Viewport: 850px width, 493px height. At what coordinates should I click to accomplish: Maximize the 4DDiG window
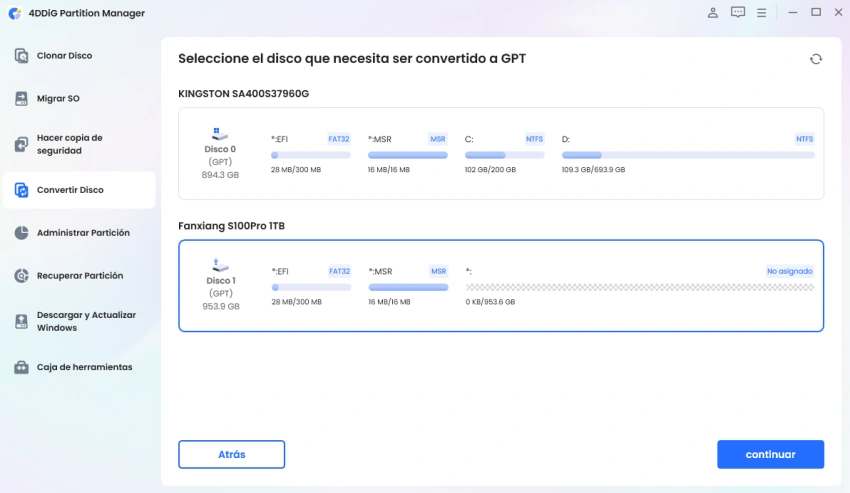(x=816, y=12)
